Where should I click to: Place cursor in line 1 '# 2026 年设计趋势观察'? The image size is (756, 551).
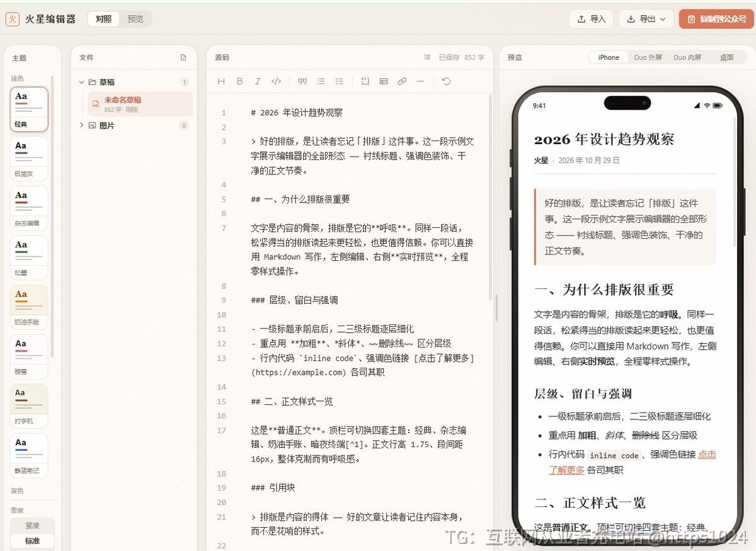tap(297, 113)
